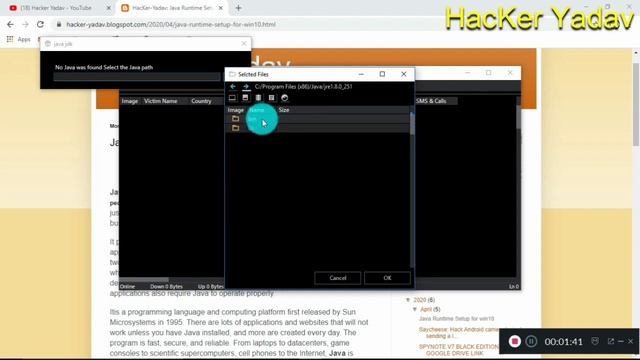Close the recorder widget
Viewport: 640px width, 360px height.
pyautogui.click(x=631, y=341)
